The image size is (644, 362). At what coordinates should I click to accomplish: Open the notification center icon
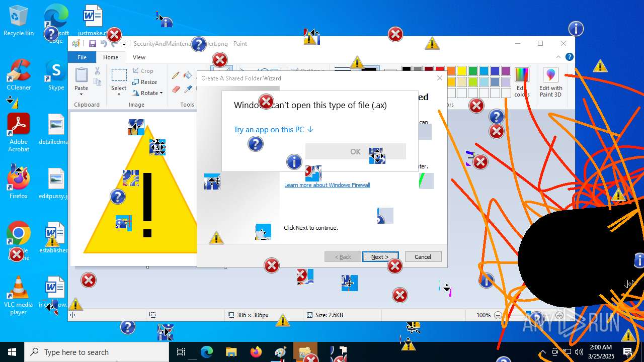point(628,352)
